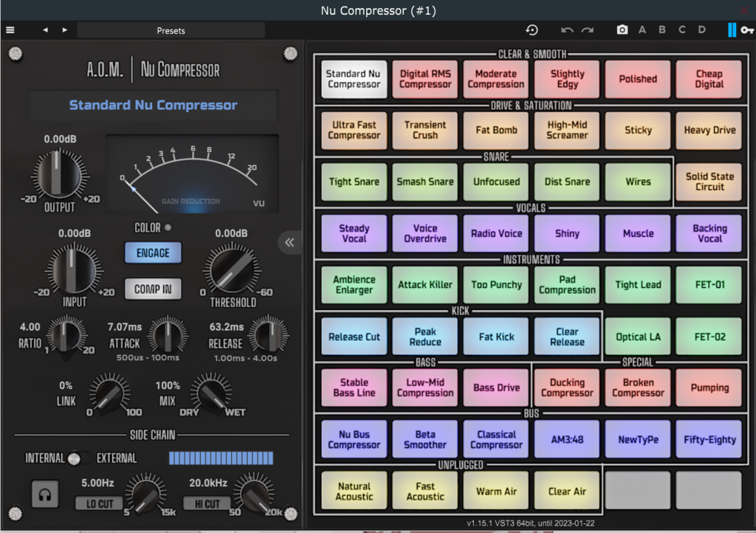Choose the Ultra Fast Compressor preset
756x533 pixels.
point(354,130)
